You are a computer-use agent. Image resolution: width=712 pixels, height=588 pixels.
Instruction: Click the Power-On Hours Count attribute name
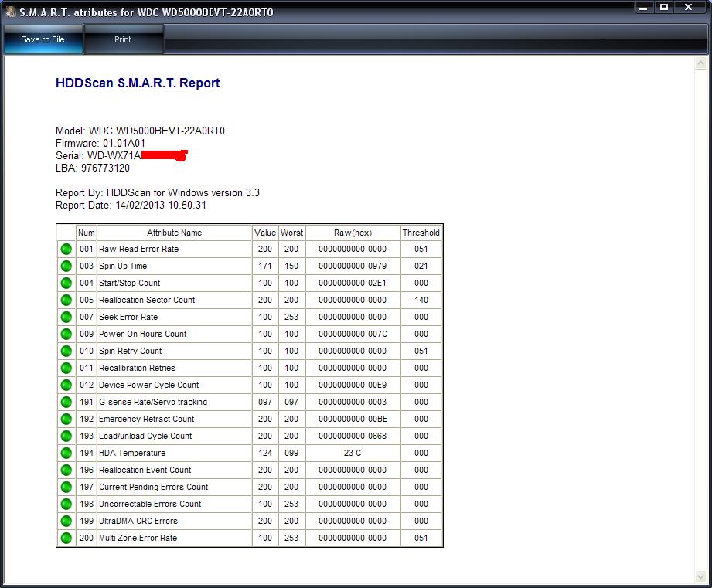pyautogui.click(x=142, y=334)
